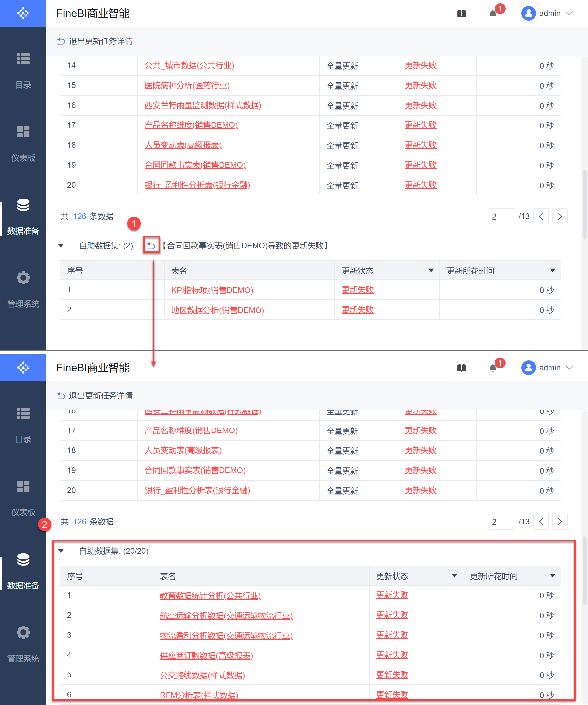Viewport: 588px width, 705px height.
Task: Open 管理系统 gear icon in lower screenshot
Action: (23, 632)
